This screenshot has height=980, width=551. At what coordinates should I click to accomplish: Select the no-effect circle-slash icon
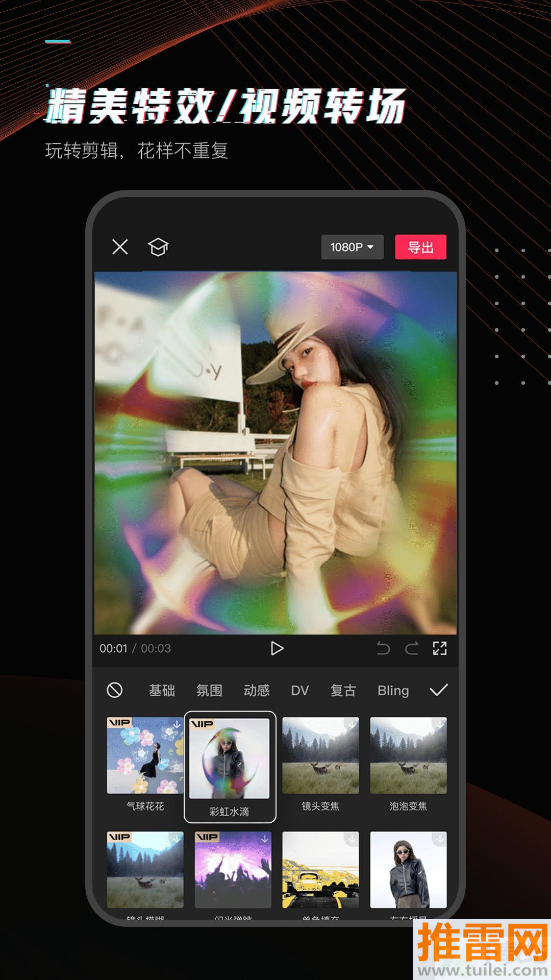[115, 690]
